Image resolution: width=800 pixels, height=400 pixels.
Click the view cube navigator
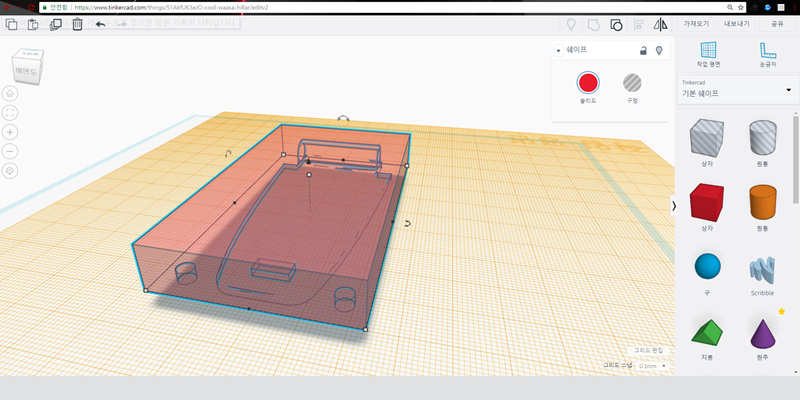coord(27,65)
